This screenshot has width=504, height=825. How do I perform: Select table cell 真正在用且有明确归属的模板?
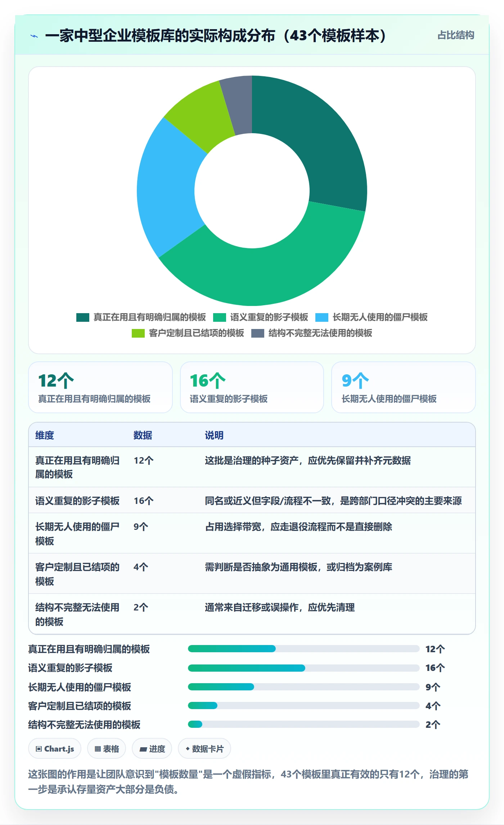pos(77,467)
